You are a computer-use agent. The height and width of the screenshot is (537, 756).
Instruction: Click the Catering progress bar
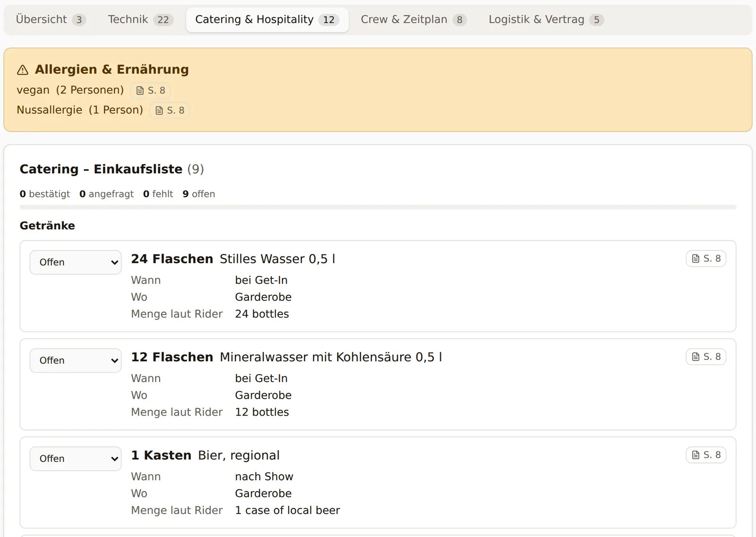tap(378, 207)
